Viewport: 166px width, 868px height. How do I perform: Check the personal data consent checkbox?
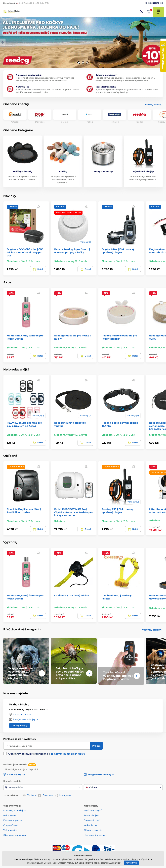5,753
